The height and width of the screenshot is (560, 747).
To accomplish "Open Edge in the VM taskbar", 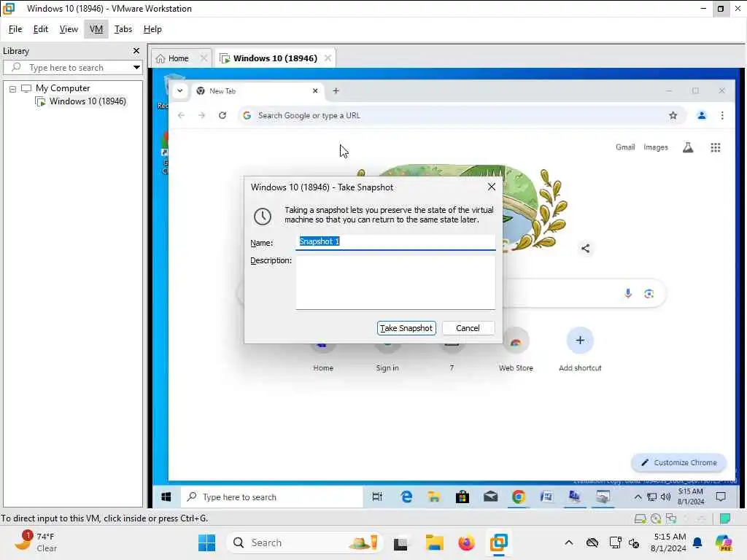I will click(406, 497).
